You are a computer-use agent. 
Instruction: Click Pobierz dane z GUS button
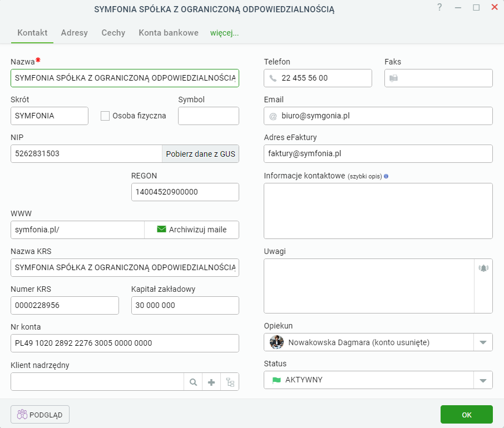tap(201, 154)
